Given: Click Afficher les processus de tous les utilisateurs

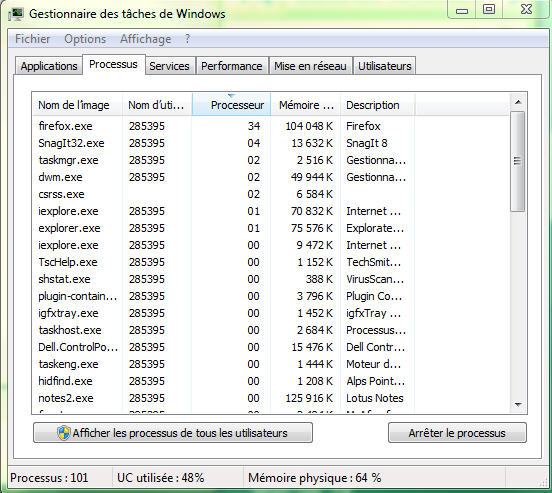Looking at the screenshot, I should coord(172,433).
